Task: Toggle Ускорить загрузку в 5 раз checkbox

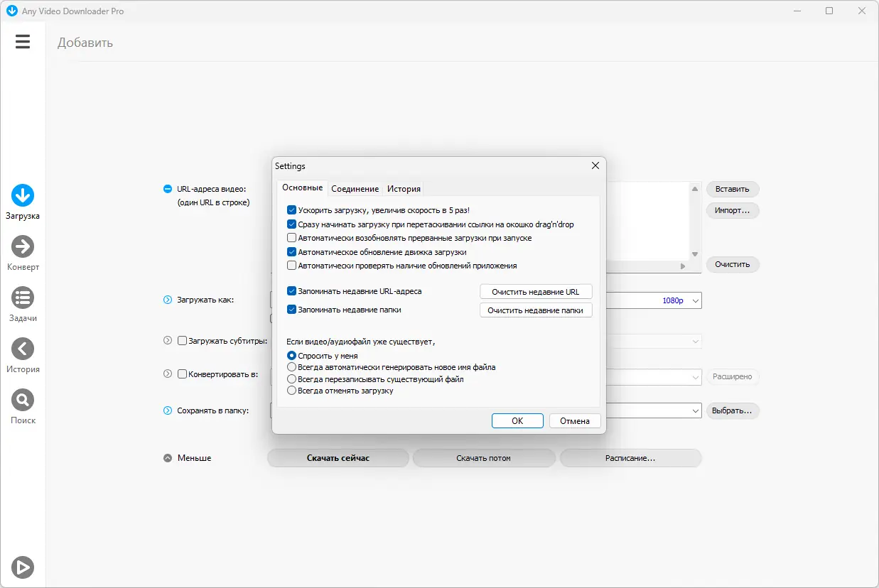Action: (291, 210)
